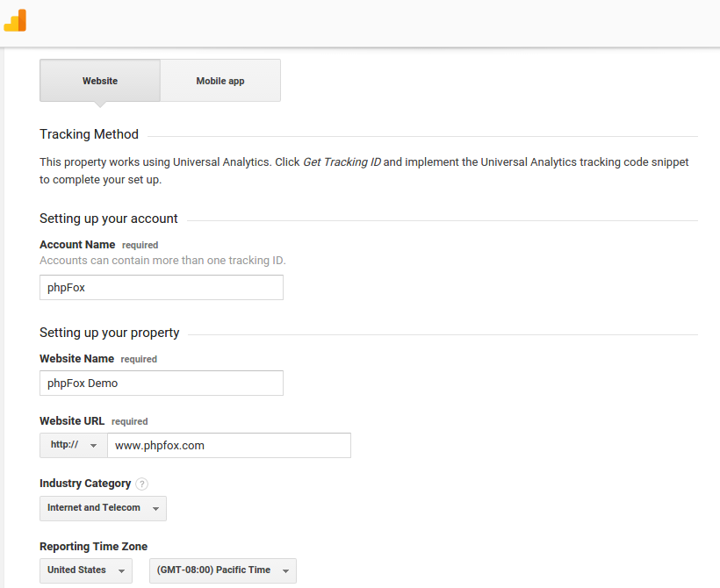Open the http:// protocol dropdown
This screenshot has height=588, width=720.
tap(74, 445)
